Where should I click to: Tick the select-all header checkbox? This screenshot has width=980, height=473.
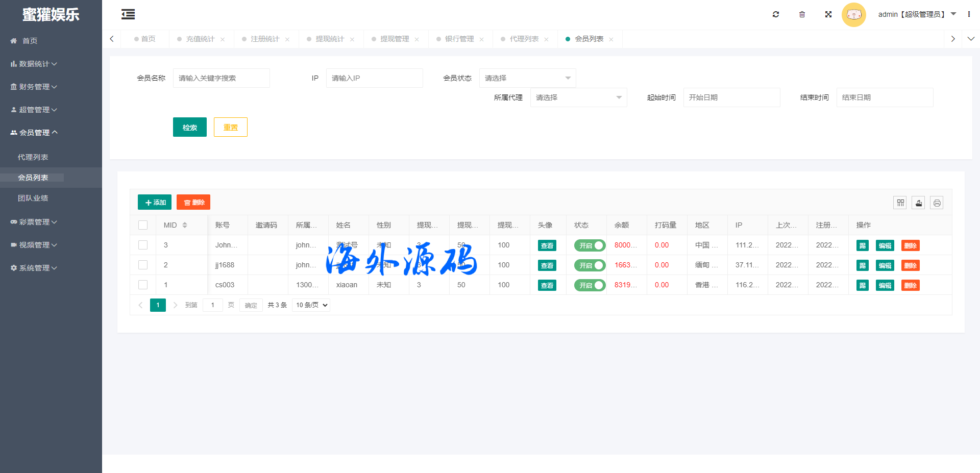coord(143,225)
